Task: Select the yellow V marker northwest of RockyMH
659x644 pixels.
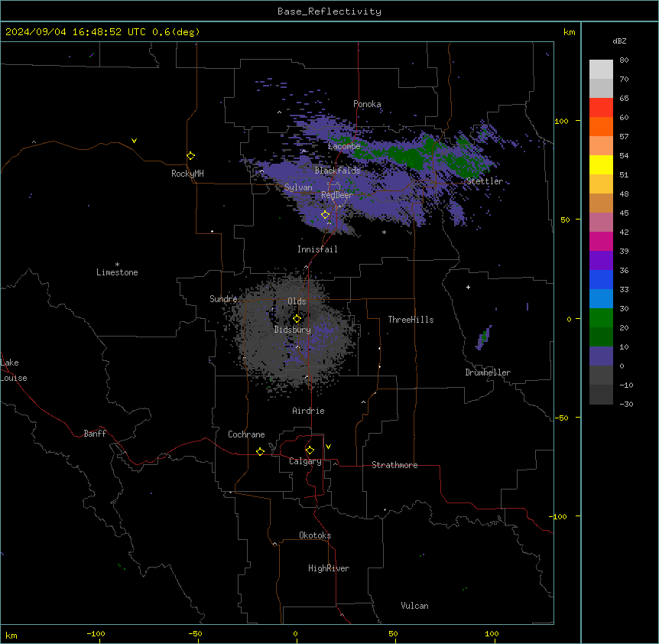Action: pos(134,141)
